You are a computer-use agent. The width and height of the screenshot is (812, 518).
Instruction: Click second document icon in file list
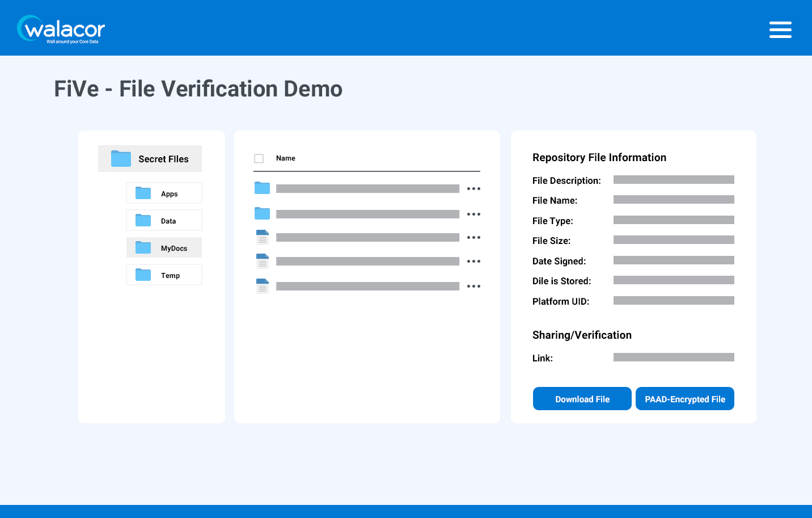(x=262, y=261)
